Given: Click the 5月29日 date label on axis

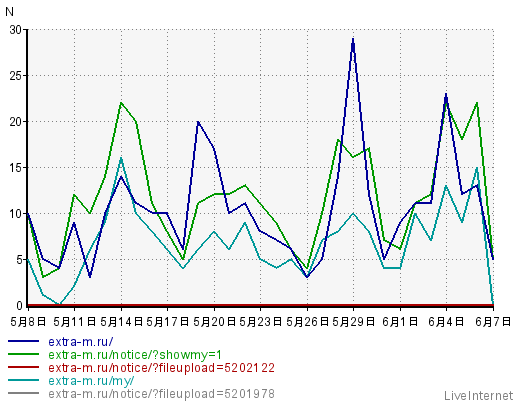Looking at the screenshot, I should click(x=353, y=322).
